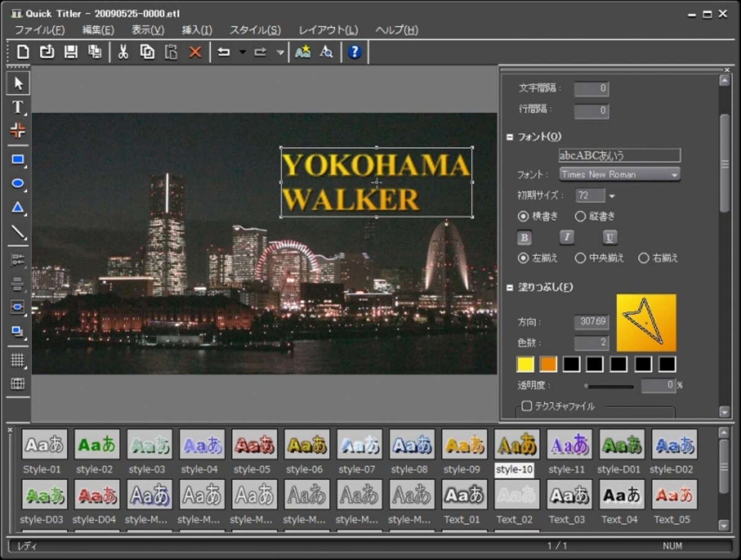Viewport: 741px width, 560px height.
Task: Click the 透明度 transparency slider
Action: [x=609, y=387]
